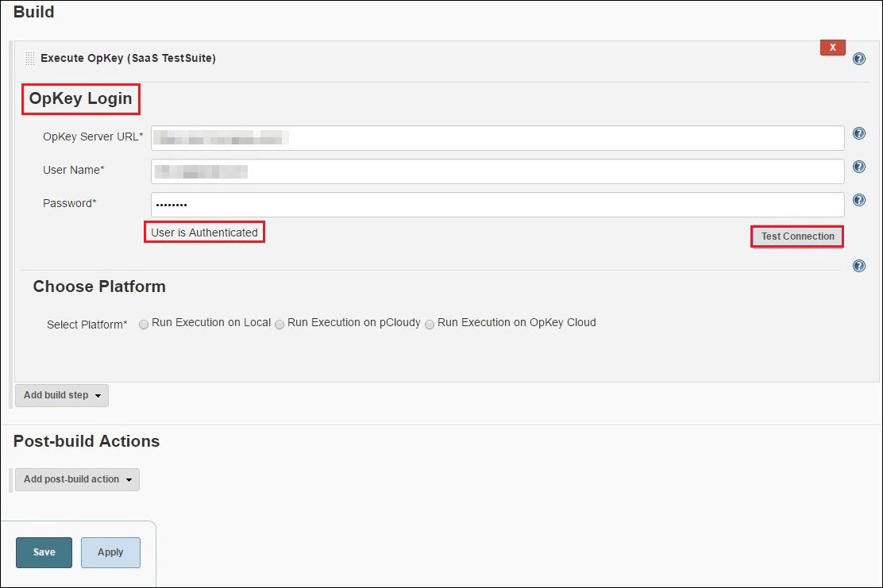Apply the configuration changes
The height and width of the screenshot is (588, 883).
[110, 552]
